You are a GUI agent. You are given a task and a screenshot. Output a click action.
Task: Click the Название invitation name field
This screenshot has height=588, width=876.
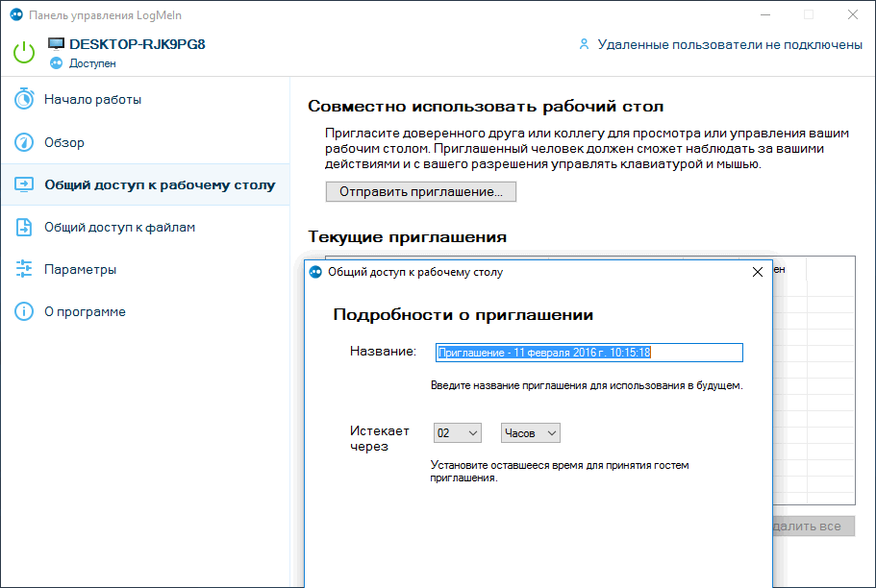pyautogui.click(x=588, y=353)
